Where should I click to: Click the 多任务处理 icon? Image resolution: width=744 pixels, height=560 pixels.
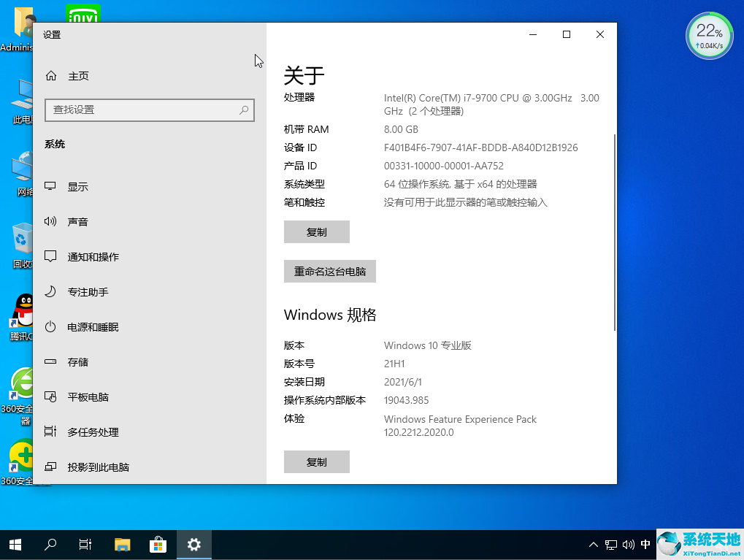coord(50,431)
